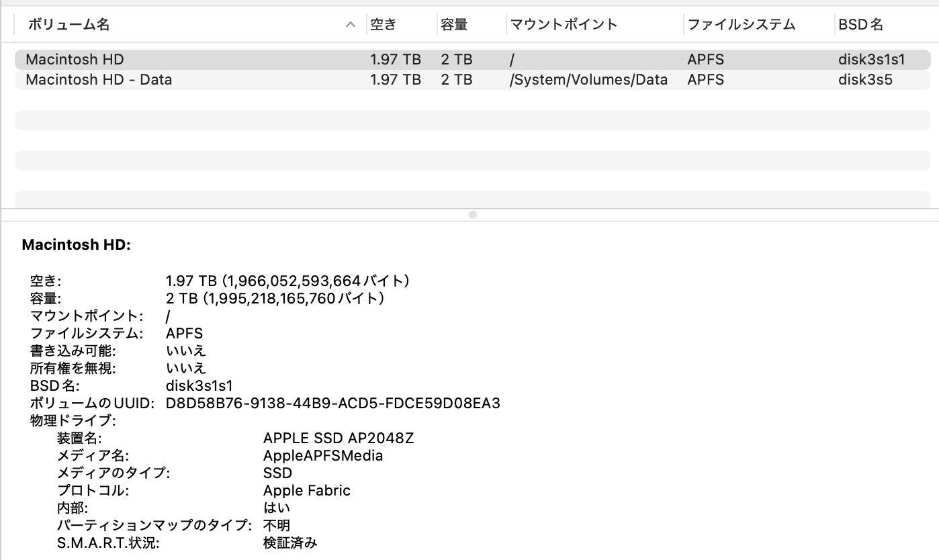Sort by the BSD名 column header
The height and width of the screenshot is (560, 939).
(x=862, y=25)
